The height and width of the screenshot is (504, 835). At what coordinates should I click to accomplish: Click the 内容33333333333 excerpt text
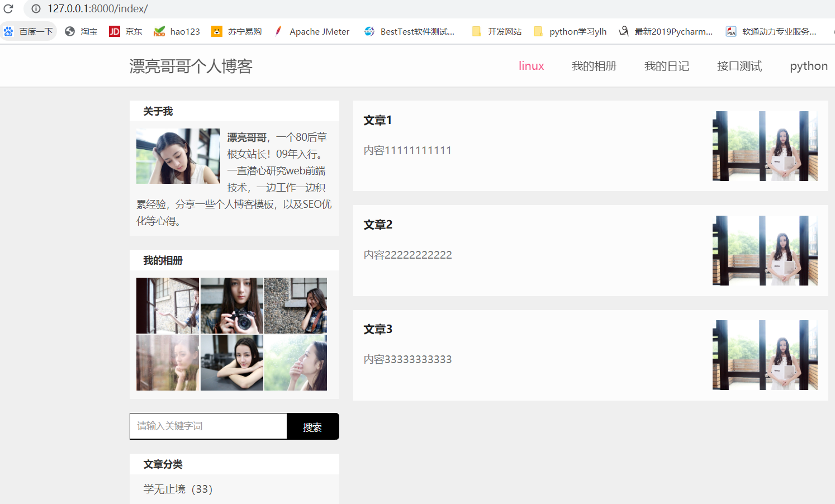click(x=407, y=359)
